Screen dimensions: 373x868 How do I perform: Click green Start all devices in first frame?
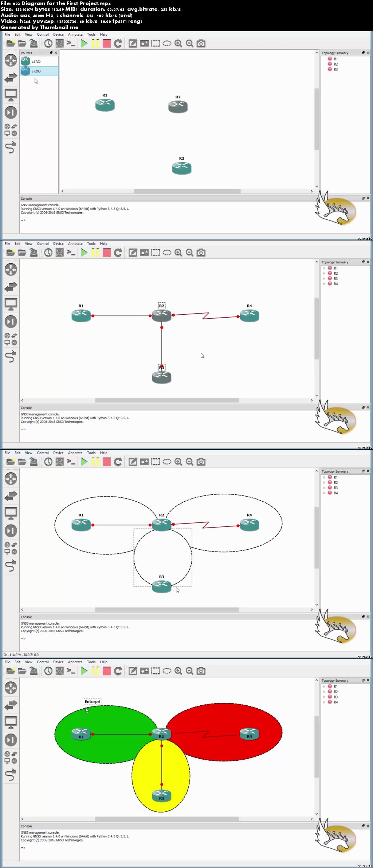pyautogui.click(x=84, y=44)
